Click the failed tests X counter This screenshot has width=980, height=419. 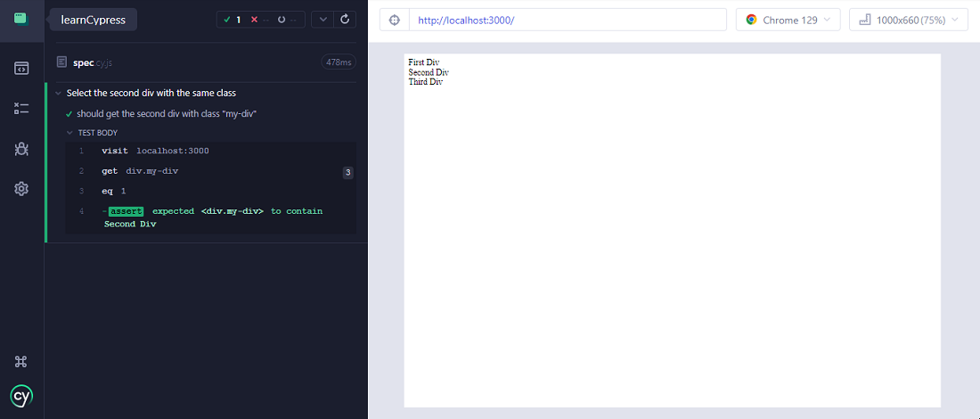260,20
